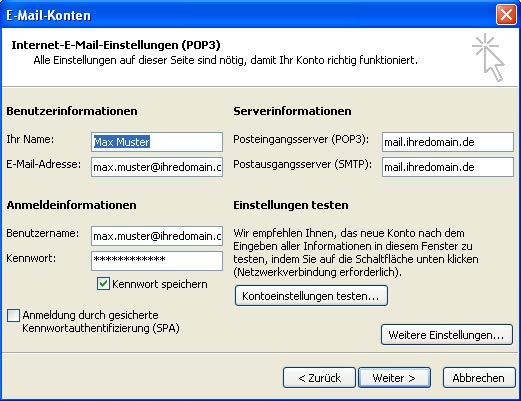Viewport: 521px width, 401px height.
Task: Cancel setup via Abbrechen button
Action: [x=479, y=378]
